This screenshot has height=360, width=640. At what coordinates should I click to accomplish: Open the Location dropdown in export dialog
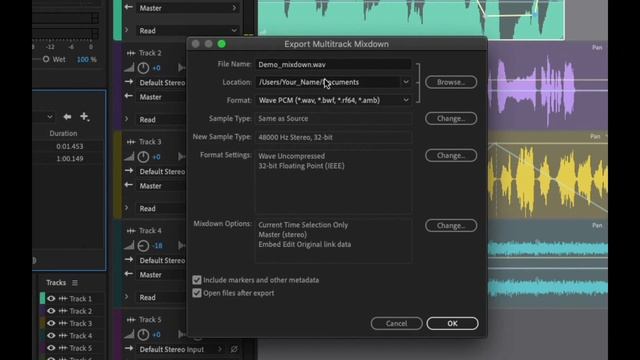pos(406,82)
